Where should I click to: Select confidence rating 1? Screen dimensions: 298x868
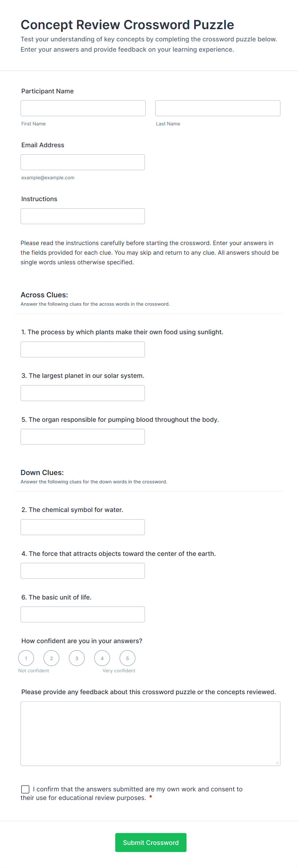[x=26, y=658]
